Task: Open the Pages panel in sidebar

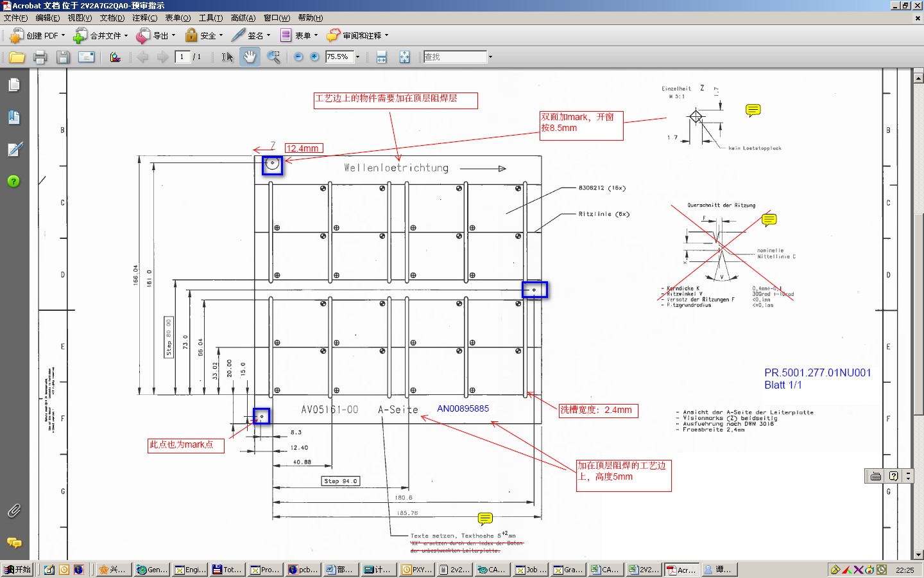Action: click(14, 85)
